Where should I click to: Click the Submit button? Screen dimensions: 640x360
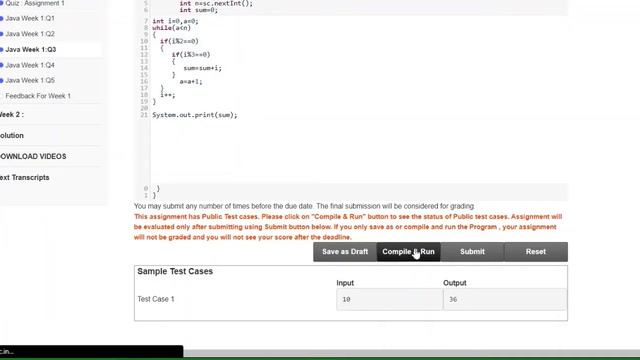(x=472, y=252)
